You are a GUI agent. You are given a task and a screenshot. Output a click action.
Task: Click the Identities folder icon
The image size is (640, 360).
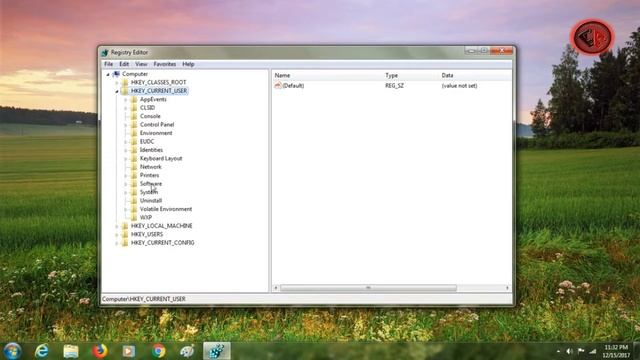pos(134,150)
